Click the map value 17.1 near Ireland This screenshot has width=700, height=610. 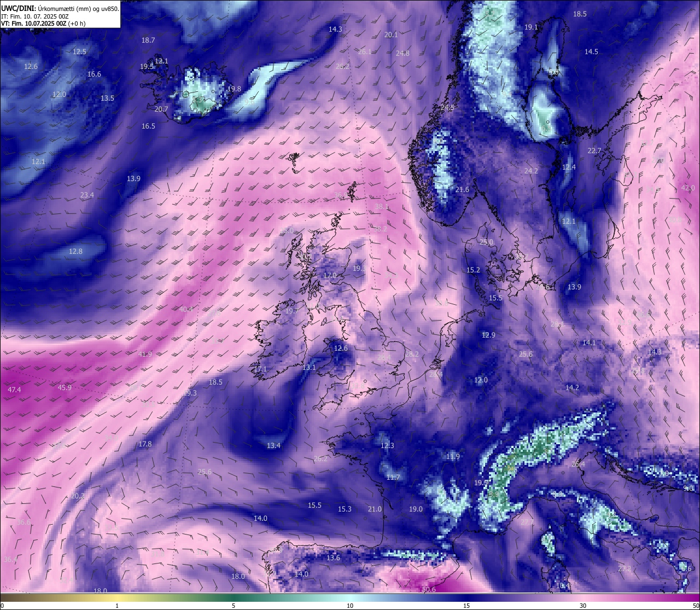[x=260, y=370]
